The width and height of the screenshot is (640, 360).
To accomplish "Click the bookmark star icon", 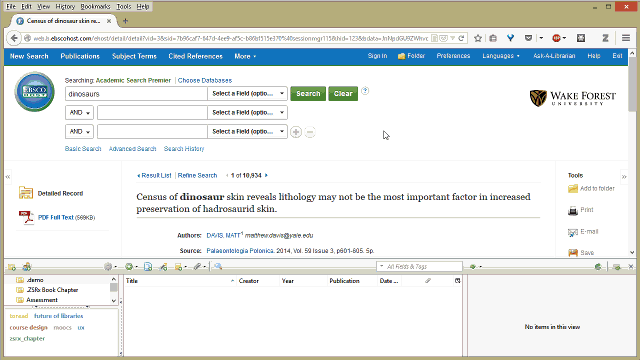I will [x=478, y=38].
